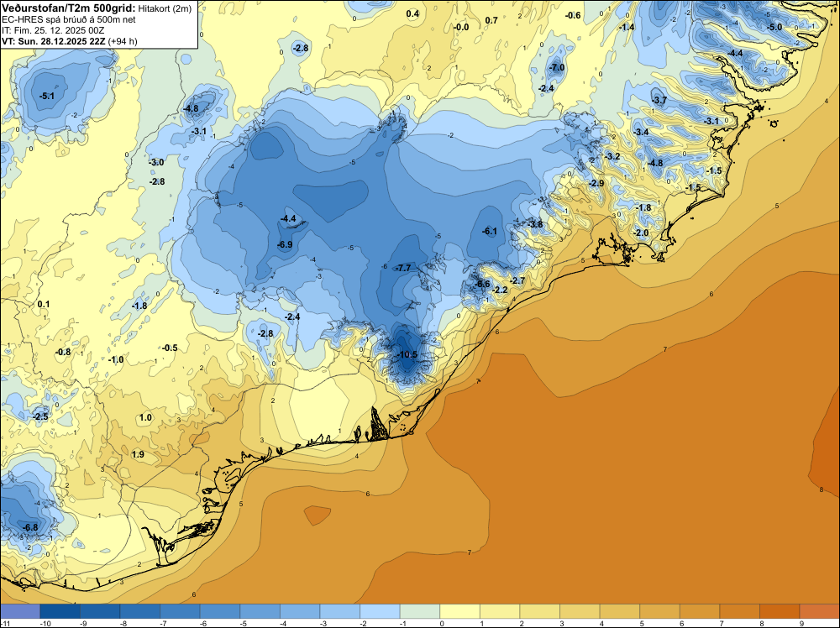Click legend swatch between -1 and 0
The height and width of the screenshot is (628, 840).
pyautogui.click(x=419, y=611)
